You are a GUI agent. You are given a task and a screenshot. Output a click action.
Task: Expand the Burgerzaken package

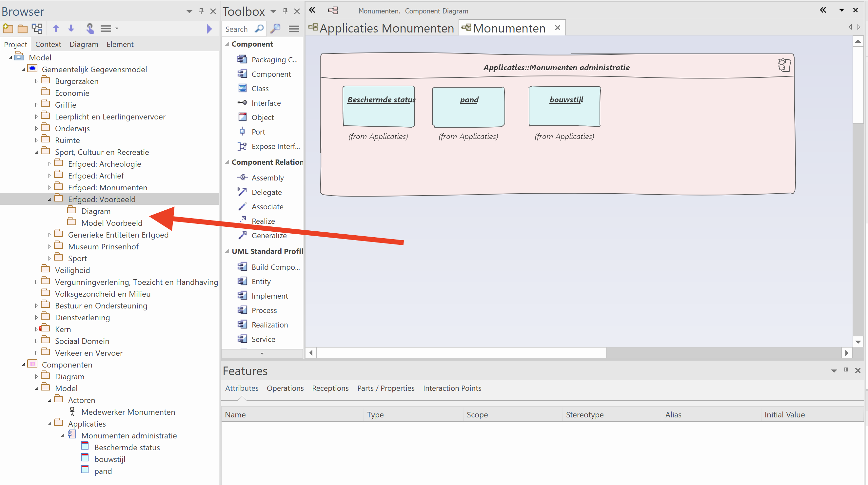[x=36, y=81]
